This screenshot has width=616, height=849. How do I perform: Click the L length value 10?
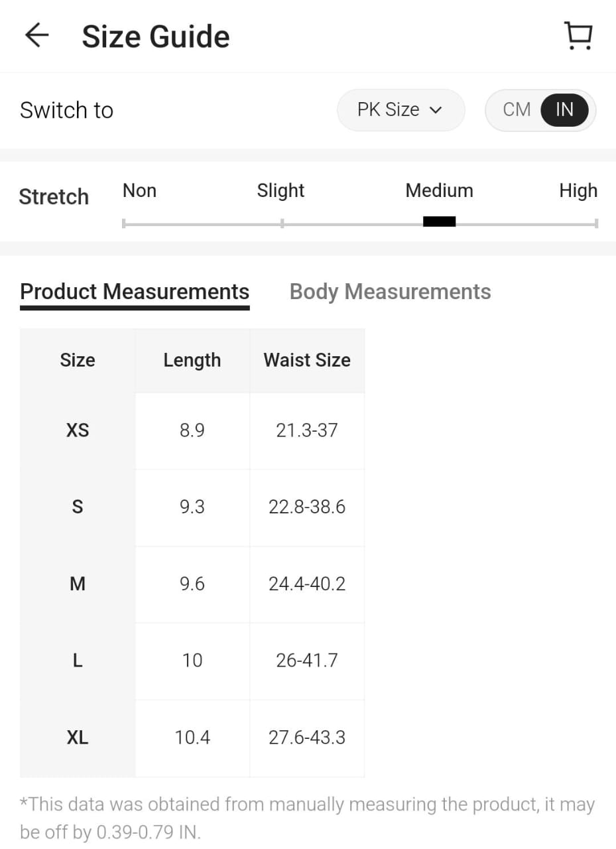tap(192, 661)
